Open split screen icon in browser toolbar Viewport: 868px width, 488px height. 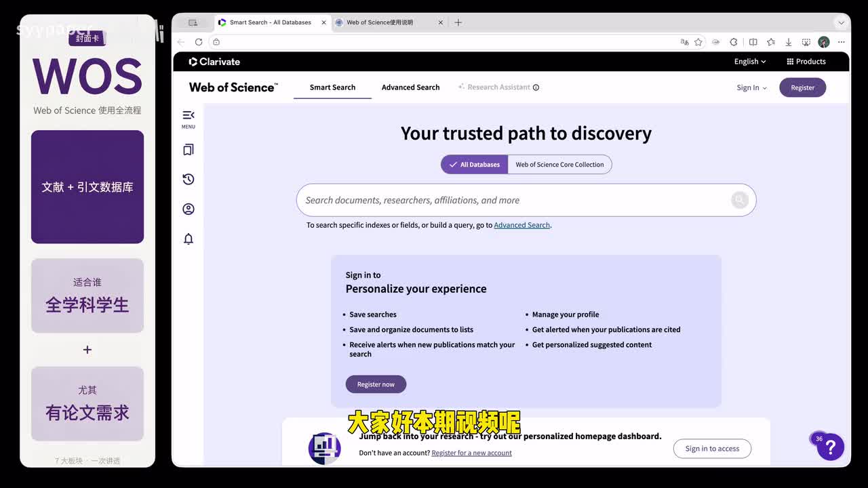753,42
